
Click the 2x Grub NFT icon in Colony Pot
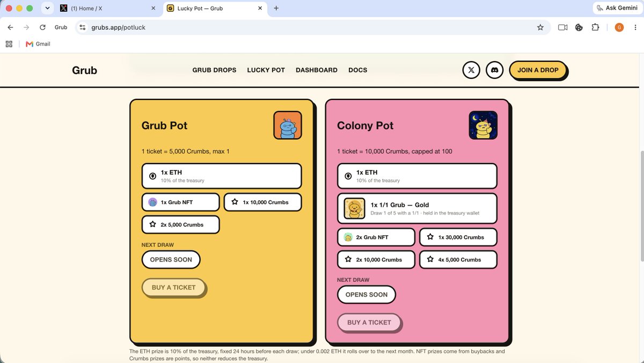348,237
